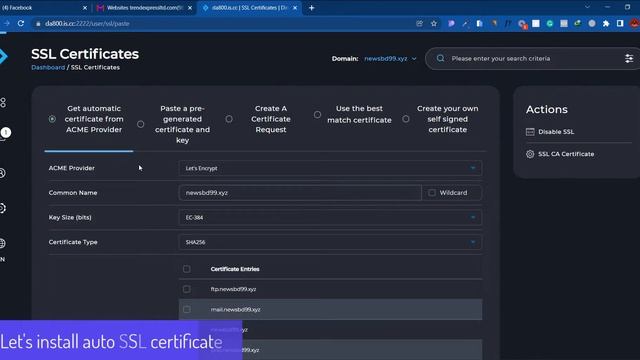Image resolution: width=640 pixels, height=360 pixels.
Task: Enable the Wildcard checkbox
Action: point(432,193)
